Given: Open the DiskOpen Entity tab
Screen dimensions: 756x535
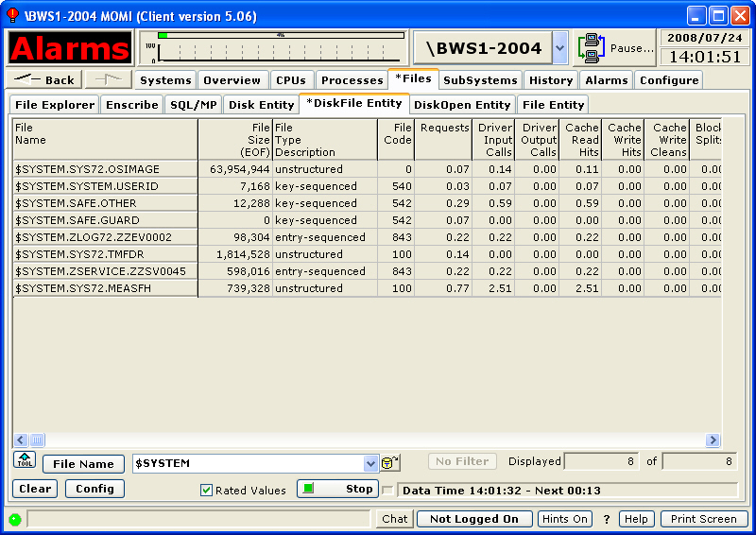Looking at the screenshot, I should tap(462, 105).
